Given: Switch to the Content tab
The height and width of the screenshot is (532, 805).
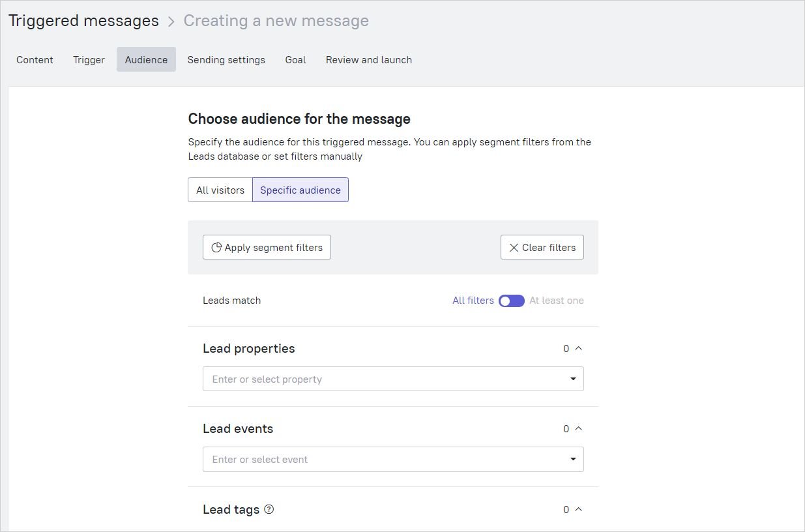Looking at the screenshot, I should coord(35,59).
